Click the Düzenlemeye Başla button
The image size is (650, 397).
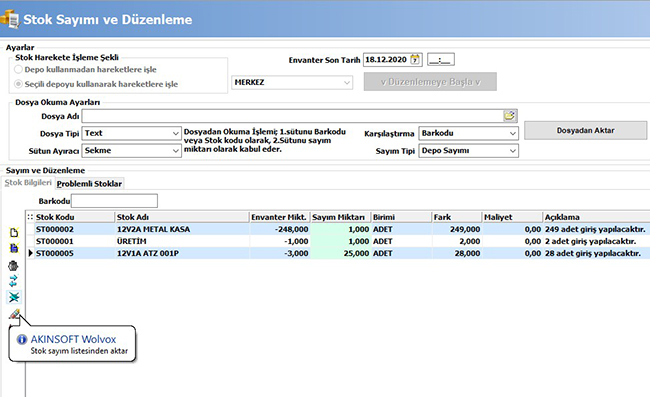(x=430, y=82)
